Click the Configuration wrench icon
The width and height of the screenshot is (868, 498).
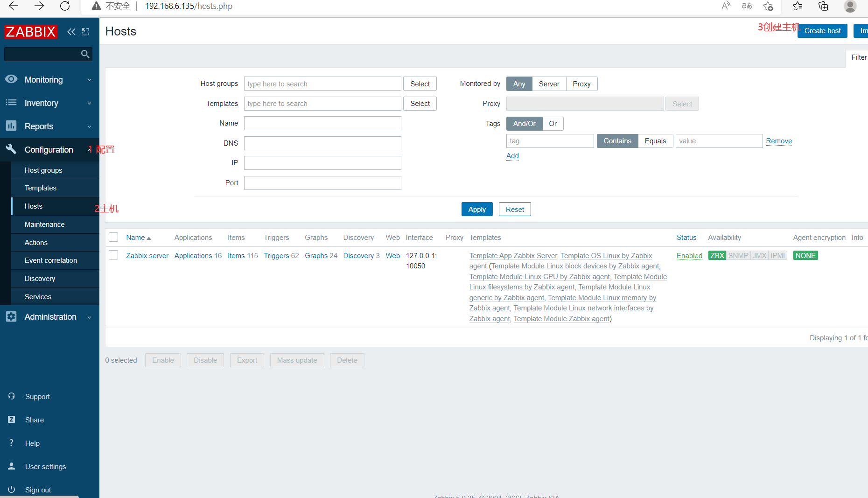(x=11, y=149)
